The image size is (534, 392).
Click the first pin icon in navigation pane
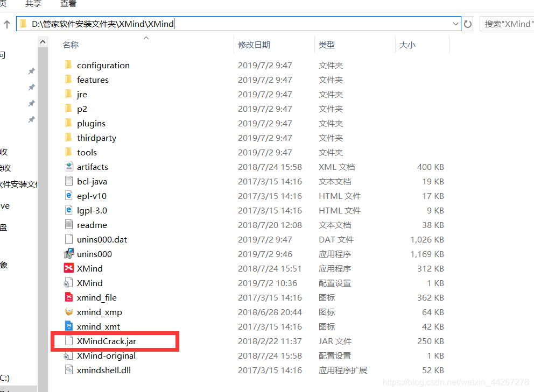click(31, 71)
